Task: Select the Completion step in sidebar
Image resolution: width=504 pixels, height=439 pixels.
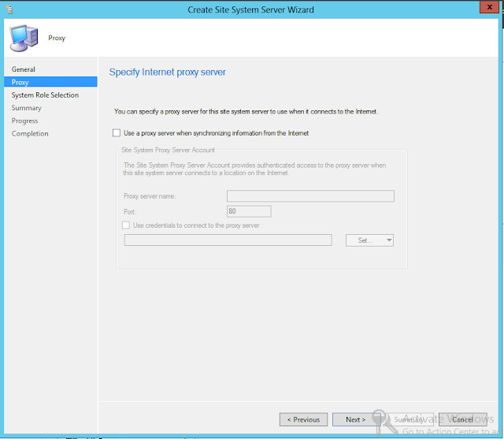Action: point(30,133)
